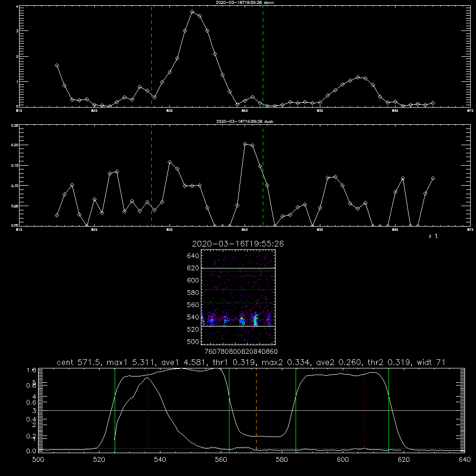Click the right red dotted line in bottom plot
The image size is (476, 476).
point(364,410)
